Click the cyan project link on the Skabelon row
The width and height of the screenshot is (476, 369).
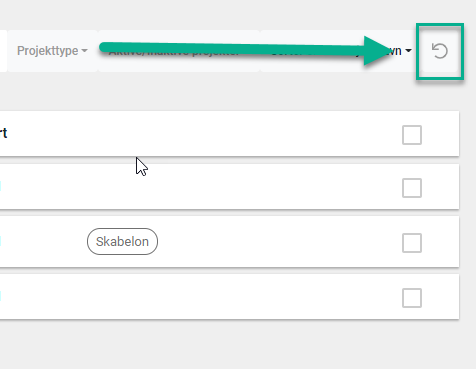pyautogui.click(x=0, y=241)
